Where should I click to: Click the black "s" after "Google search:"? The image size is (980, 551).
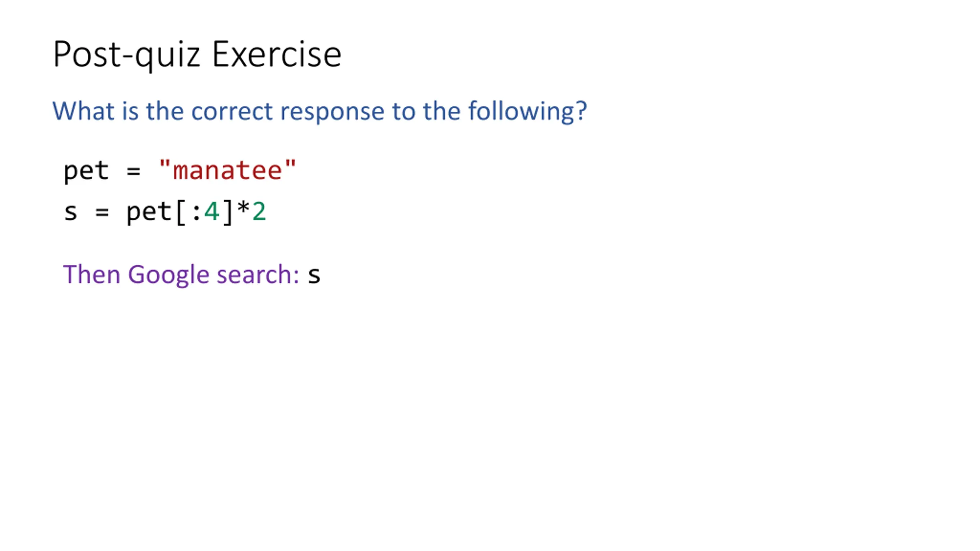click(314, 275)
